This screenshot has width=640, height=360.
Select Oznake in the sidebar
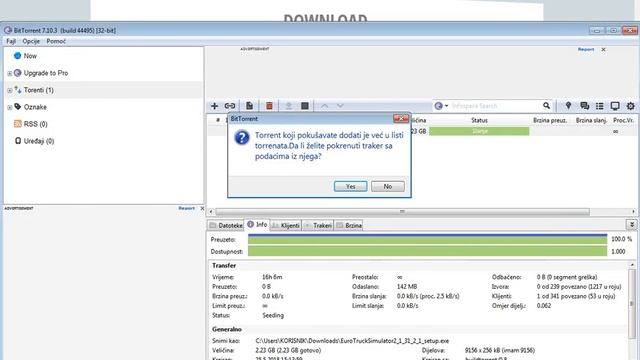[35, 107]
